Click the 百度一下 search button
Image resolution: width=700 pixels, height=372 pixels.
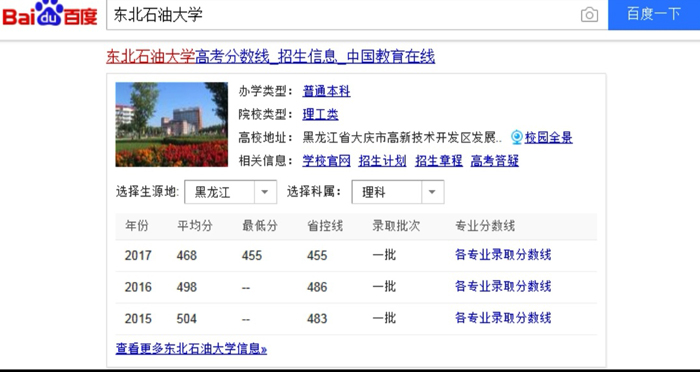(654, 14)
